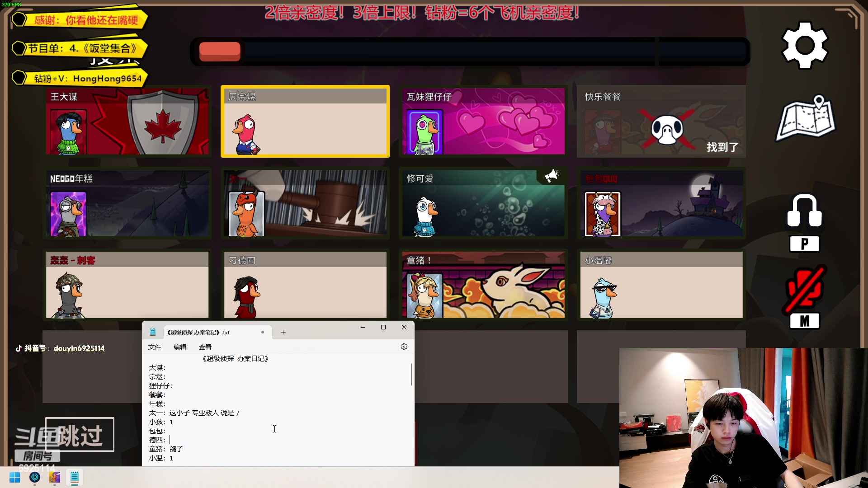Select the 快乐餐餐 player card
This screenshot has width=868, height=488.
click(661, 121)
